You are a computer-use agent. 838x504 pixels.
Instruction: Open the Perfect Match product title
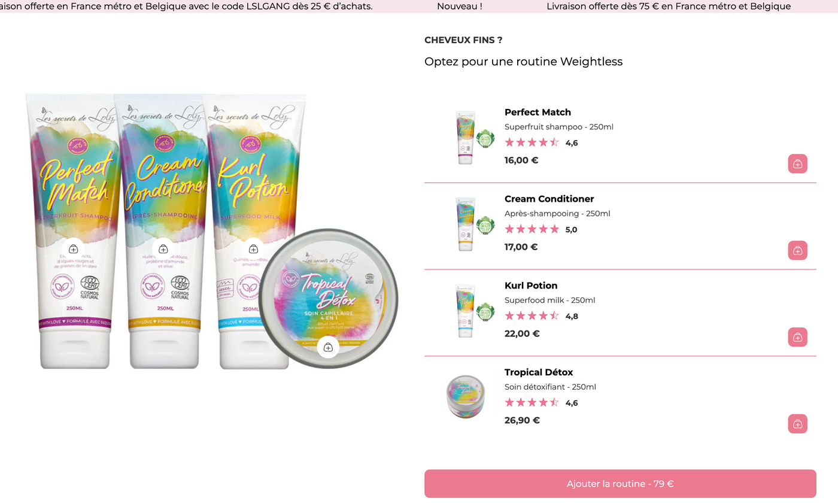coord(538,112)
